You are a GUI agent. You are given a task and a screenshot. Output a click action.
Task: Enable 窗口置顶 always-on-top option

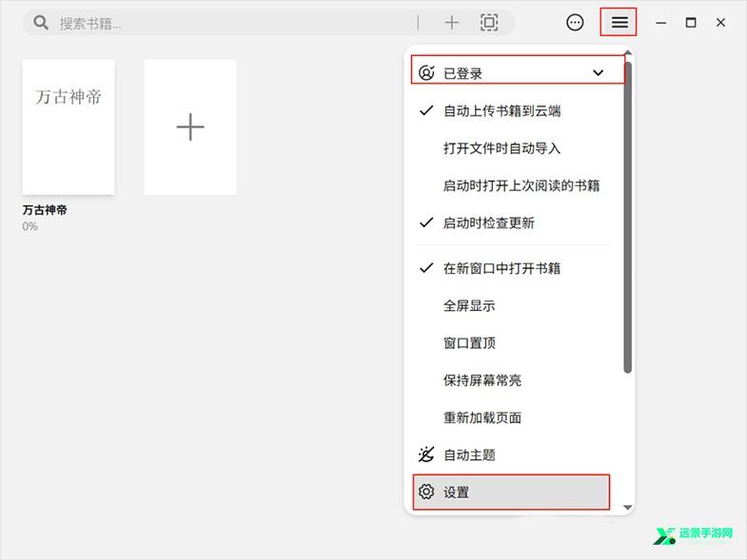click(x=512, y=343)
